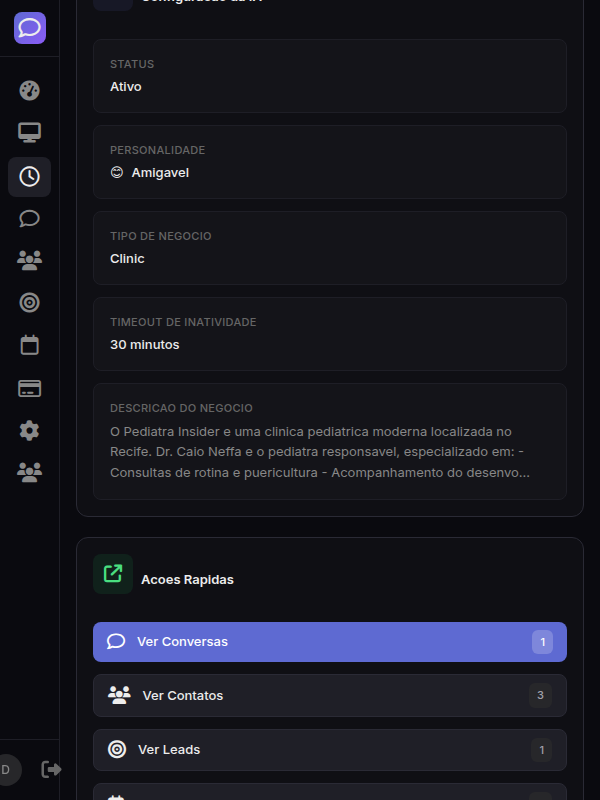Select the Ver Conversas quick action

[330, 641]
